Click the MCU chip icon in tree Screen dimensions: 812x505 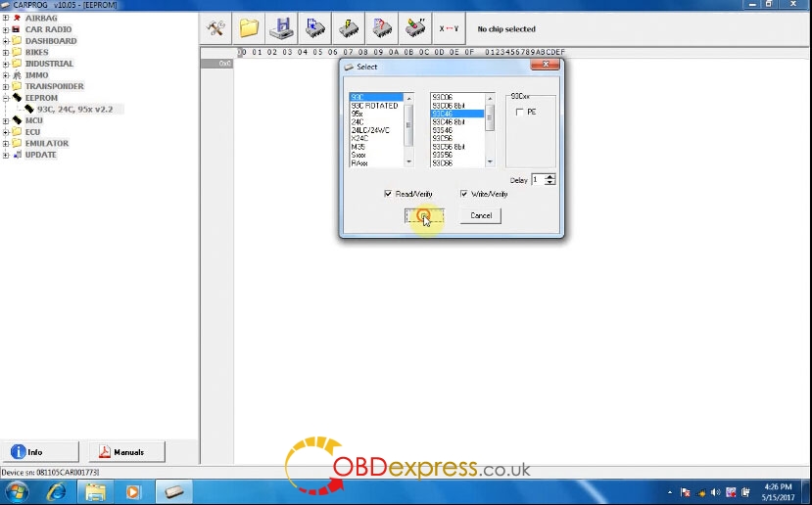17,120
